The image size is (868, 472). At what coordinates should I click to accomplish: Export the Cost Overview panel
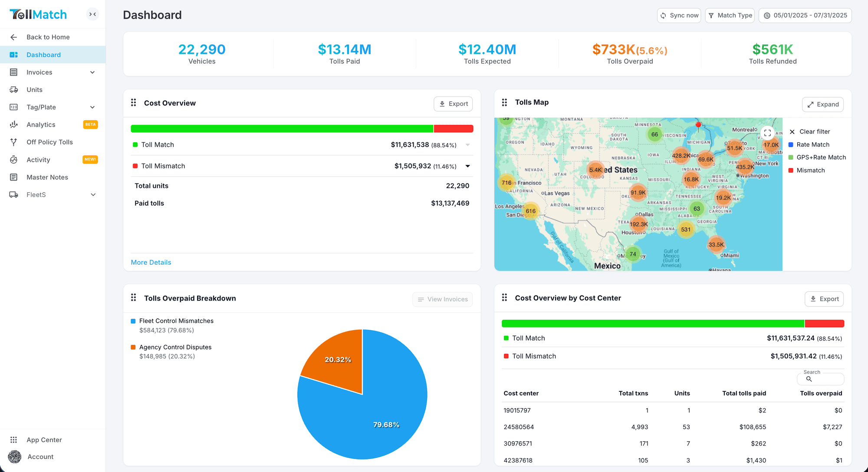pos(453,104)
